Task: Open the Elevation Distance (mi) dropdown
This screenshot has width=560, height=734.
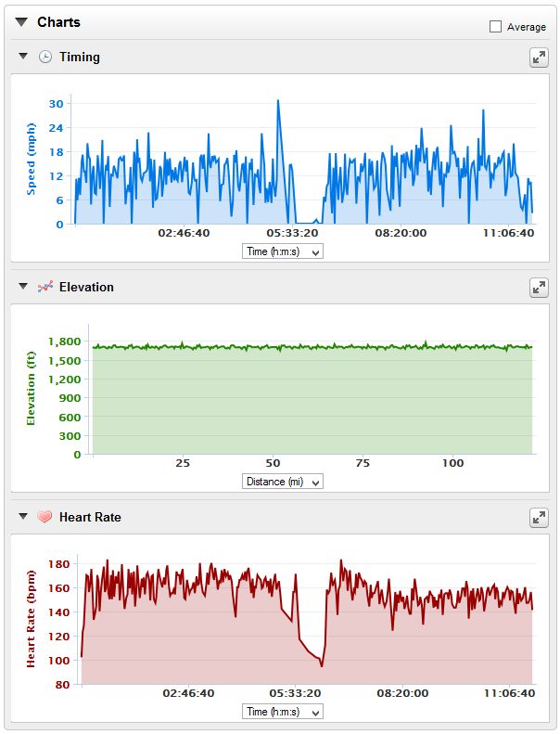Action: click(x=283, y=482)
